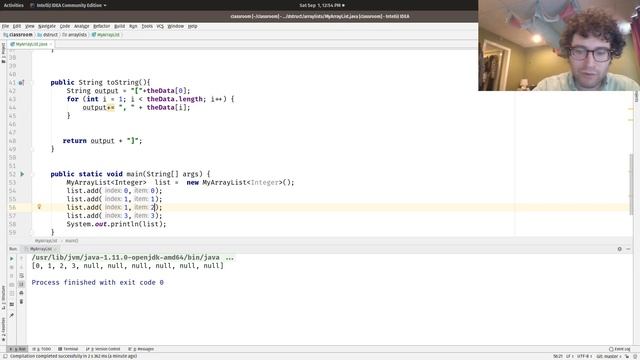The height and width of the screenshot is (360, 640).
Task: Open the TODO tool window
Action: pyautogui.click(x=42, y=349)
